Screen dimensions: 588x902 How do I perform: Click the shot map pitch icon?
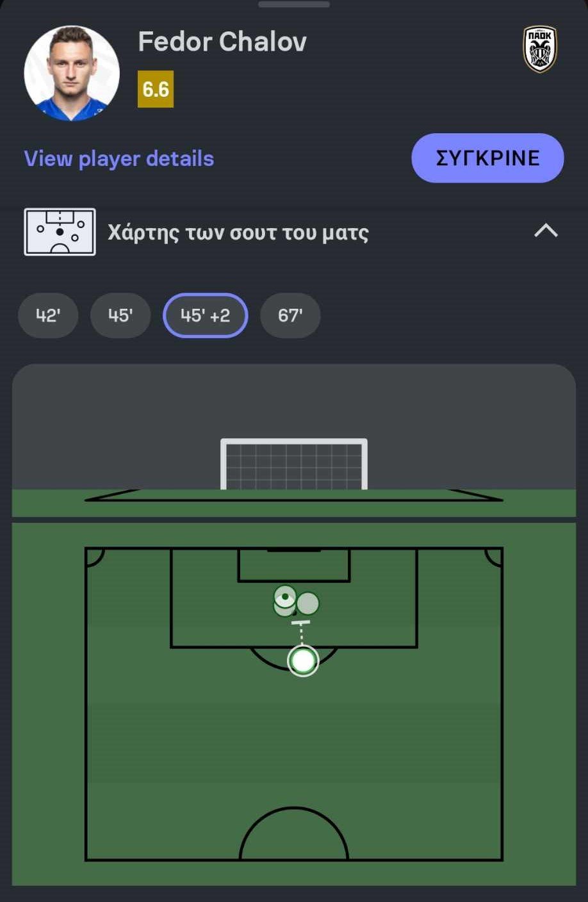[x=60, y=232]
